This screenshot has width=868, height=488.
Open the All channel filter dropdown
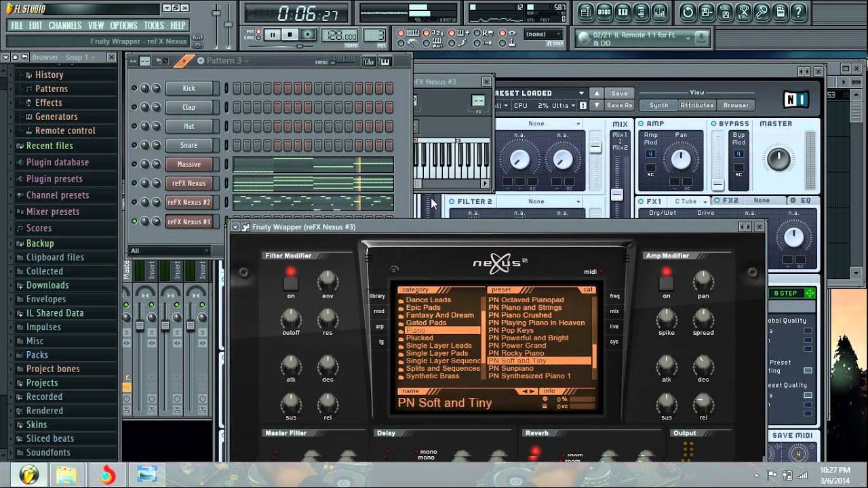pos(170,251)
